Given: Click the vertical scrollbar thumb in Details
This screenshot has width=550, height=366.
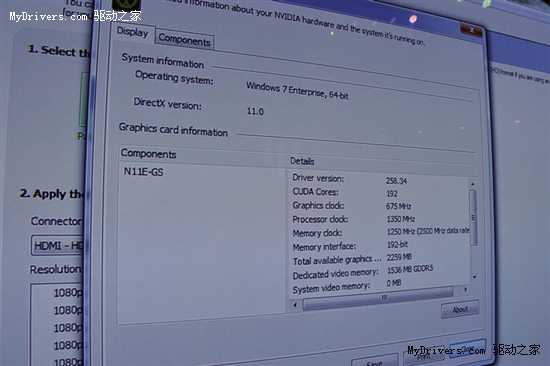Looking at the screenshot, I should click(473, 218).
